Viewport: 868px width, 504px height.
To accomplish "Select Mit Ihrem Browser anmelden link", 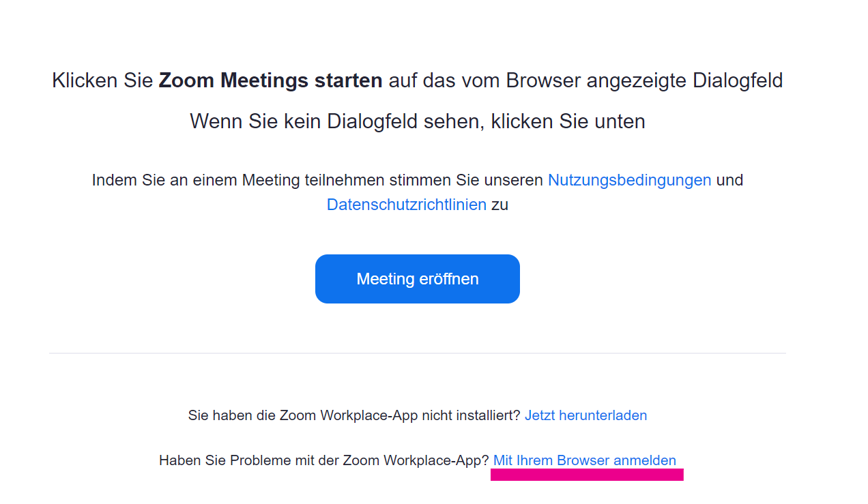I will point(584,460).
